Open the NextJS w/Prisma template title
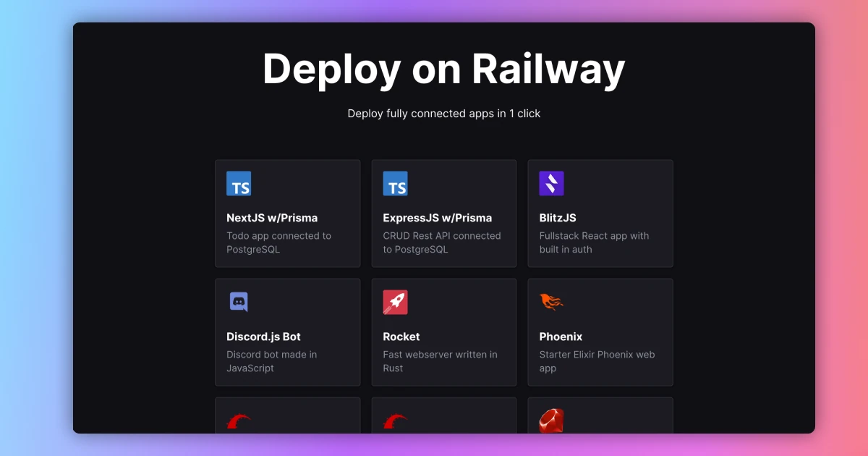The width and height of the screenshot is (868, 456). click(272, 218)
